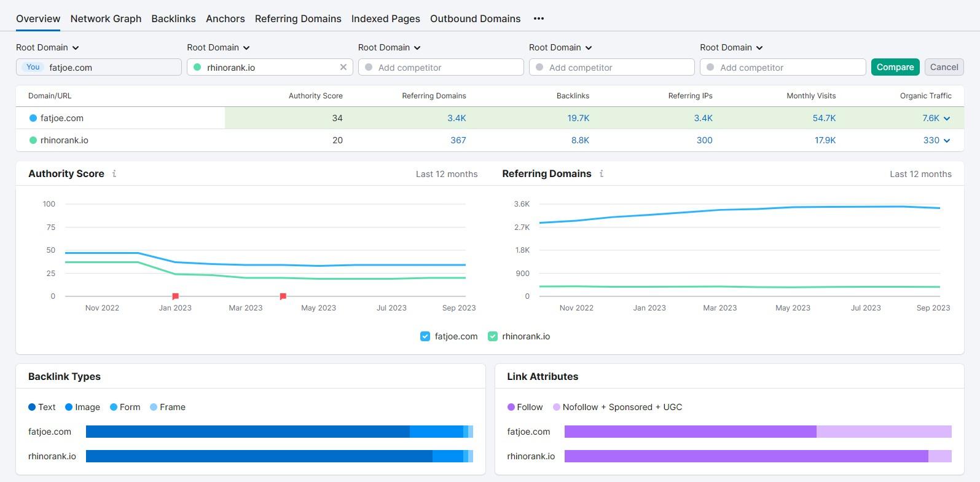Click the Nofollow + Sponsored + UGC legend dot
980x482 pixels.
pyautogui.click(x=557, y=407)
